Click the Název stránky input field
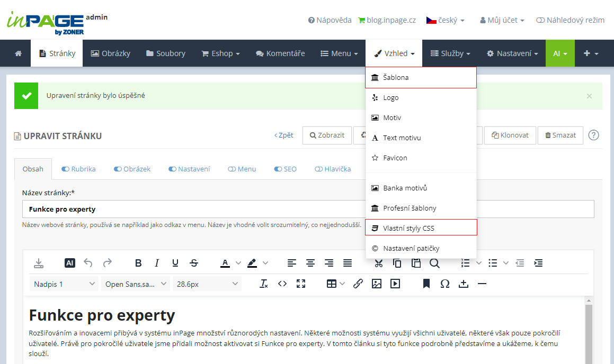Image resolution: width=614 pixels, height=364 pixels. pyautogui.click(x=191, y=209)
